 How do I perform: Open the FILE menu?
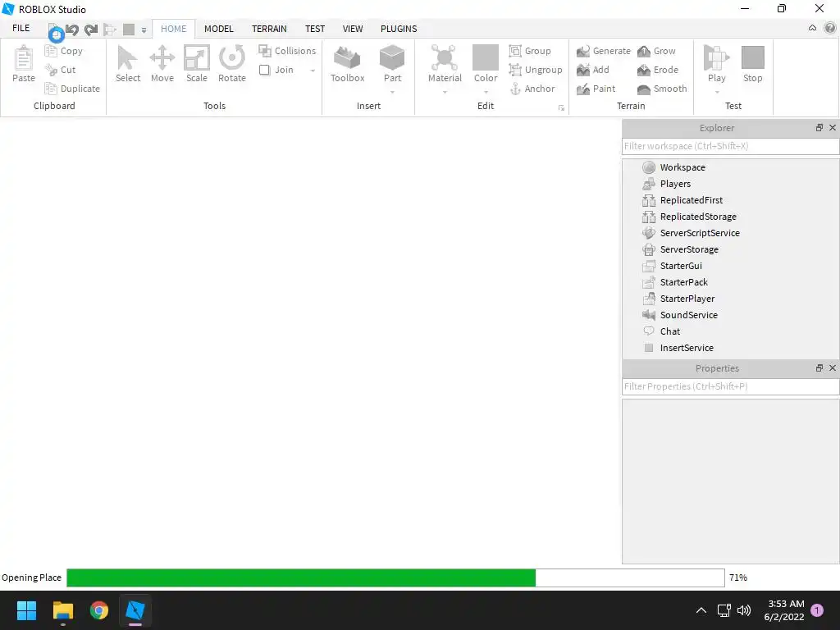(21, 28)
